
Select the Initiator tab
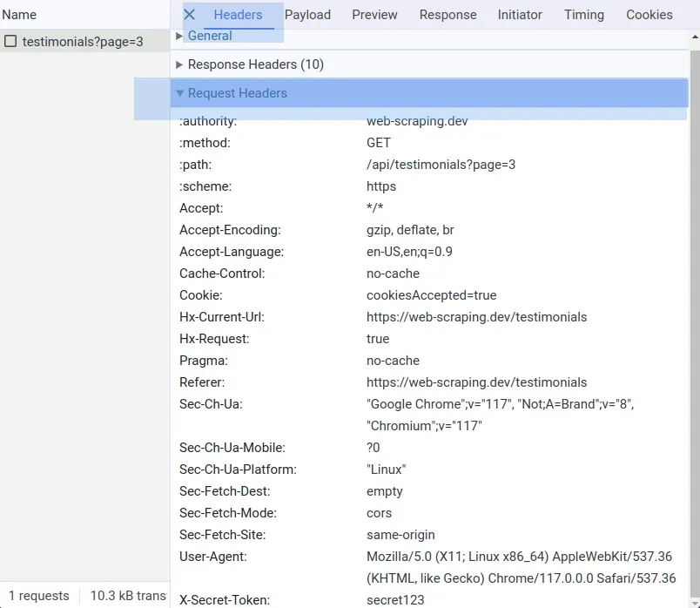[x=520, y=15]
